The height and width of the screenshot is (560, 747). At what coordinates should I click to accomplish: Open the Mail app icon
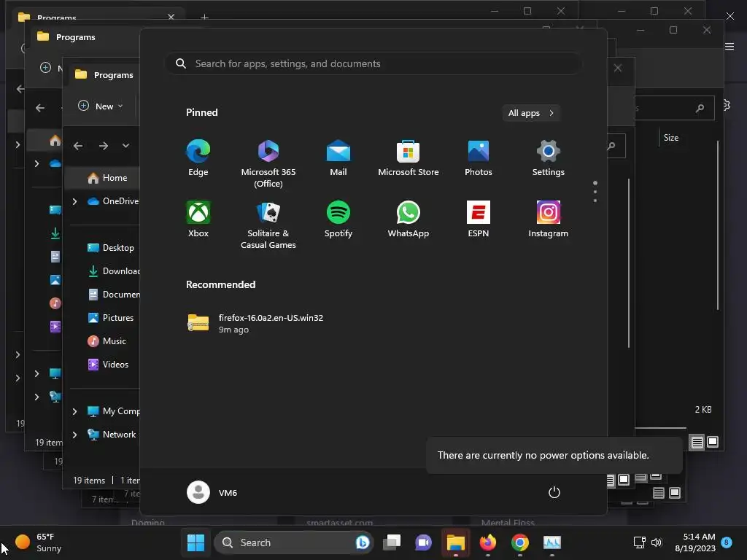(x=338, y=158)
